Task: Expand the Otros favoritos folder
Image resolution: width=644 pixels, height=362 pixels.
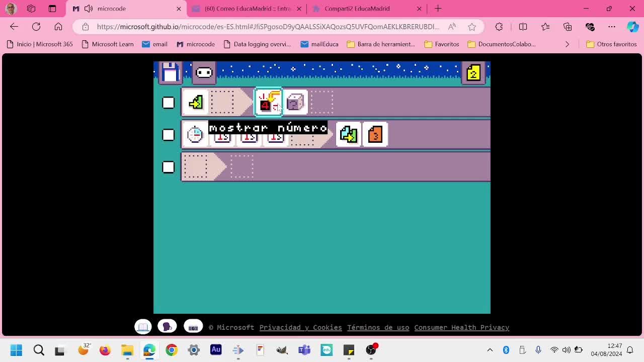Action: [612, 44]
